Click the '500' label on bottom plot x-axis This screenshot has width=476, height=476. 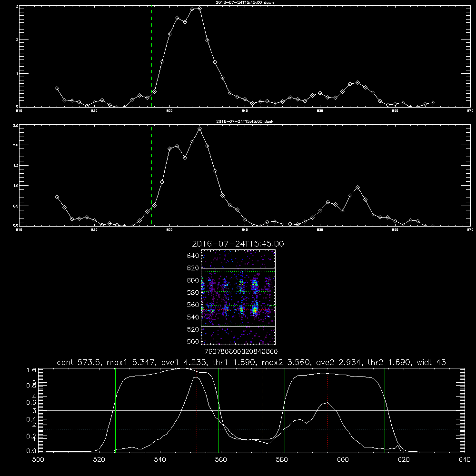coord(38,460)
